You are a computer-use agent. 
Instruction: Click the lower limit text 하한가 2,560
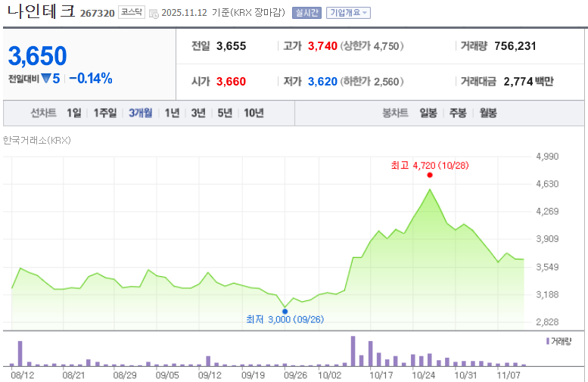pos(372,82)
